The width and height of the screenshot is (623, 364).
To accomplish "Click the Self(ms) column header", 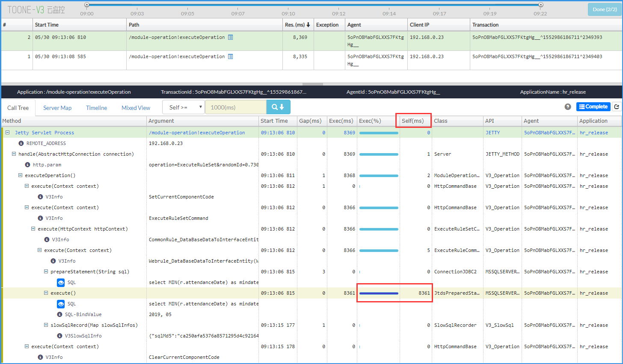I will point(412,121).
